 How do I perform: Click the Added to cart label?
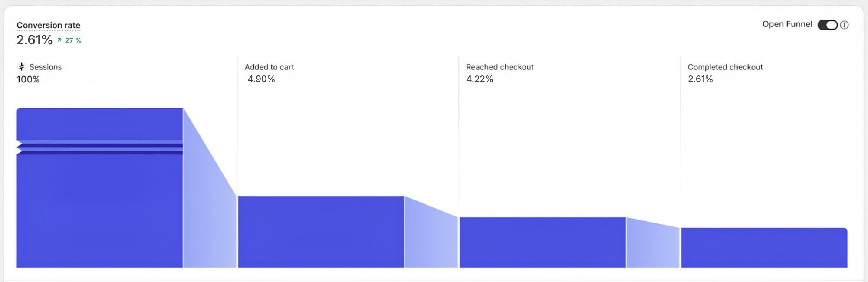[x=269, y=67]
